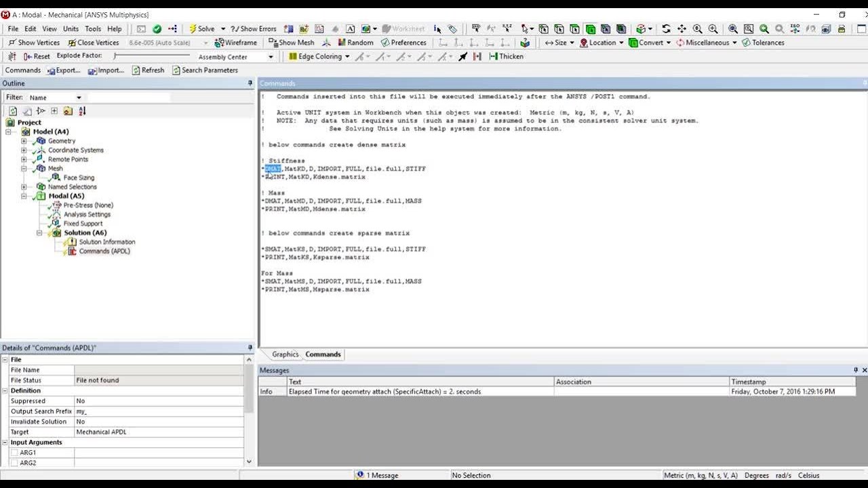This screenshot has width=868, height=488.
Task: Click the sort alphabetically A-Z outline icon
Action: click(x=82, y=111)
